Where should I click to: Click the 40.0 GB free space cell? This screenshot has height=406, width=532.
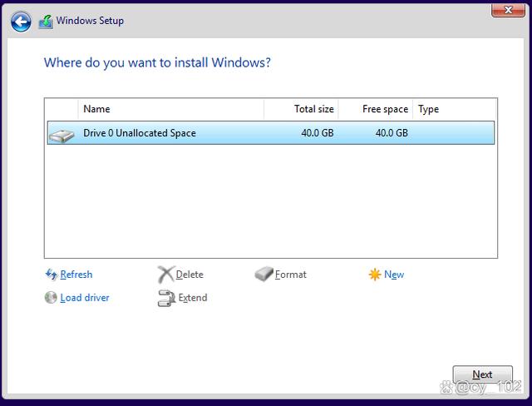pyautogui.click(x=392, y=133)
